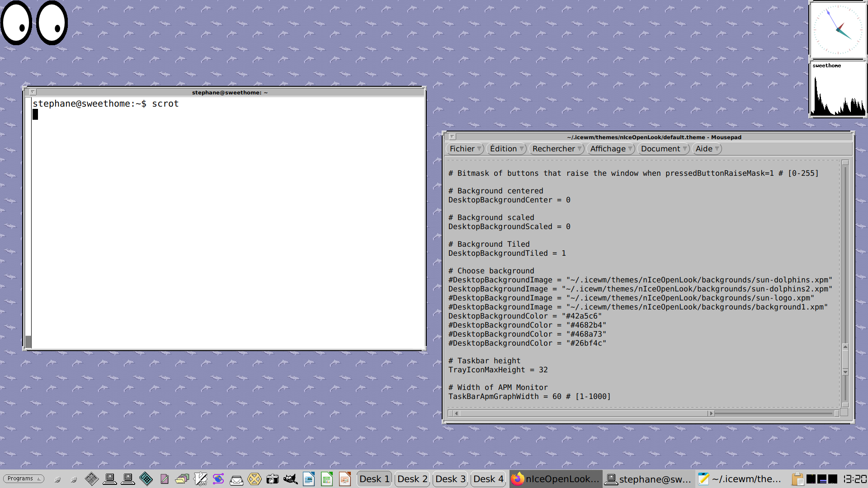
Task: Click the line with color "#26bf4c"
Action: tap(527, 343)
